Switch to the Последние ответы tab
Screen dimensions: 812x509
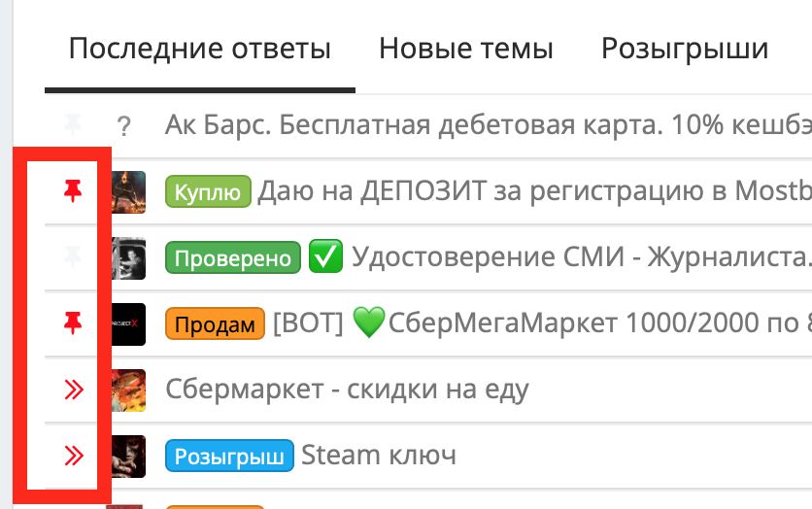(200, 50)
